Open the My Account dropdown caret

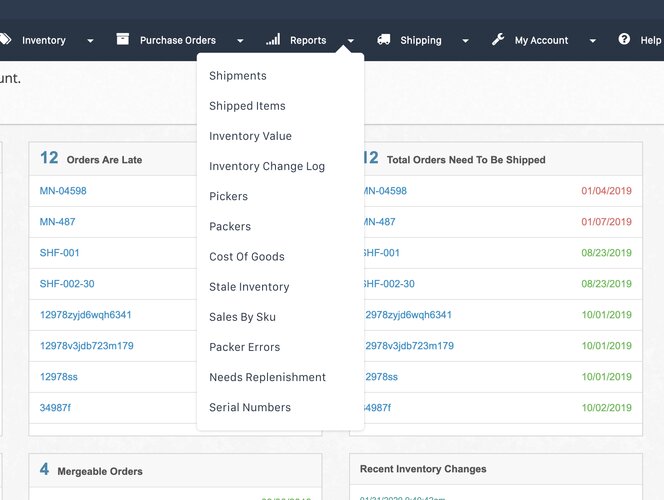coord(592,41)
